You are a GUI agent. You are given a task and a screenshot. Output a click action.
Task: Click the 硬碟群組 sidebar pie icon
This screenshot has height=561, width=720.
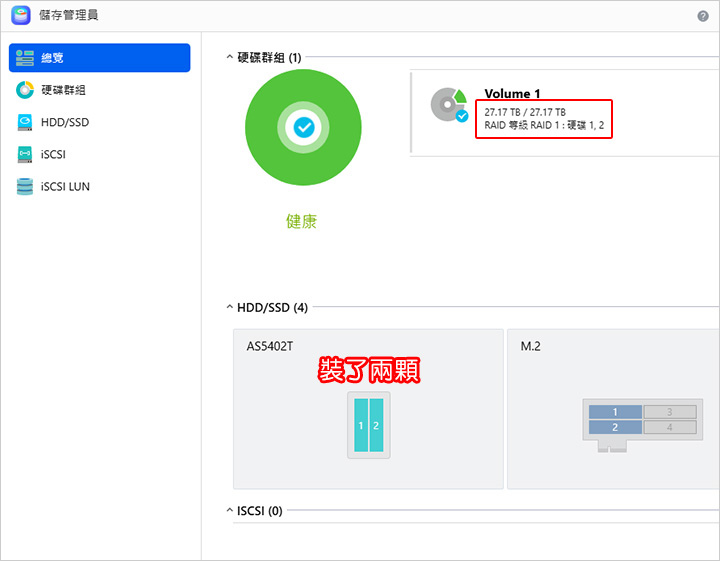pos(25,90)
